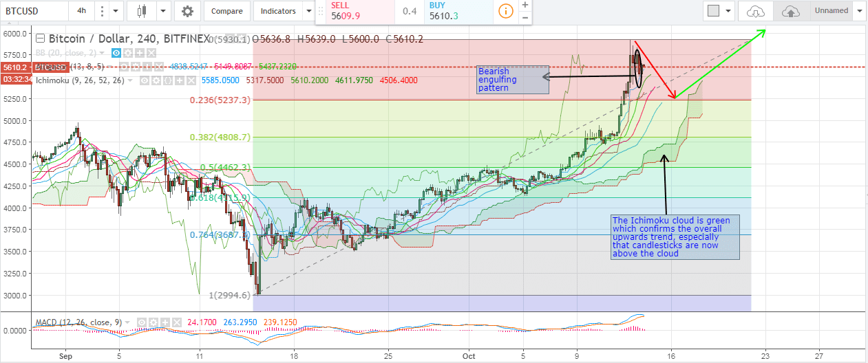Screen dimensions: 868x363
Task: Load chart layout from cloud
Action: 756,11
